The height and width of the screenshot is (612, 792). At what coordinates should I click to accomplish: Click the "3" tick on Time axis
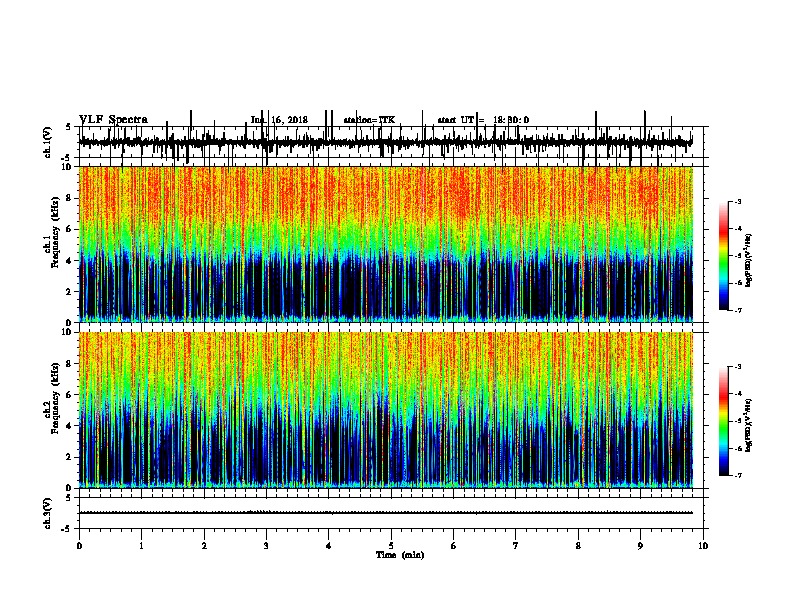pos(266,546)
